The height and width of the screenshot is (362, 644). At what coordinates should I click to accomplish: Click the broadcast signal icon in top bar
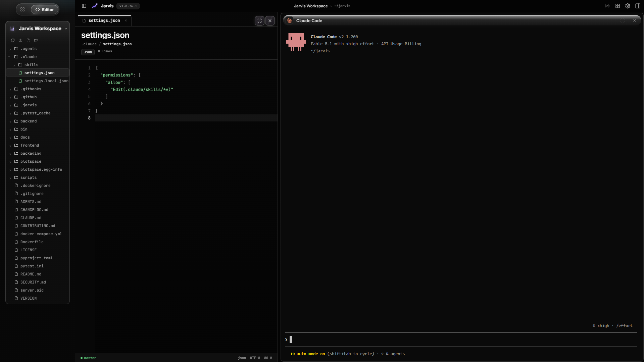tap(607, 6)
